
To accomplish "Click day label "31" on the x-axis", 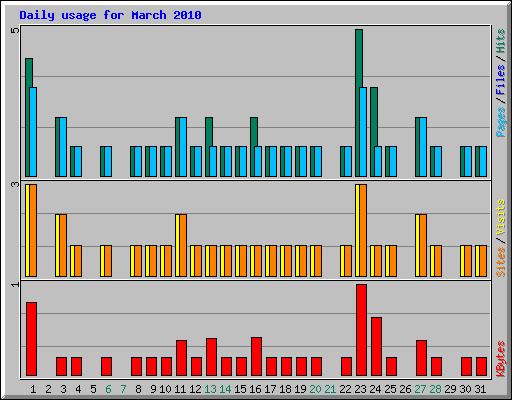I will point(480,389).
